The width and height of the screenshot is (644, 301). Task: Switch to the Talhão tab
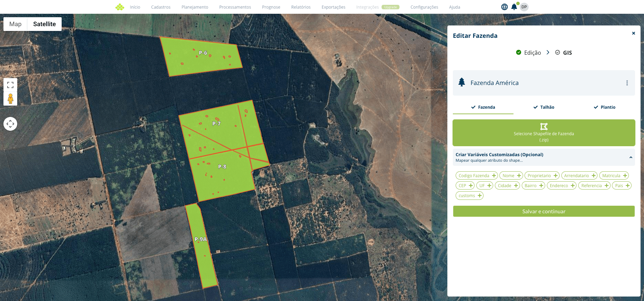point(544,107)
